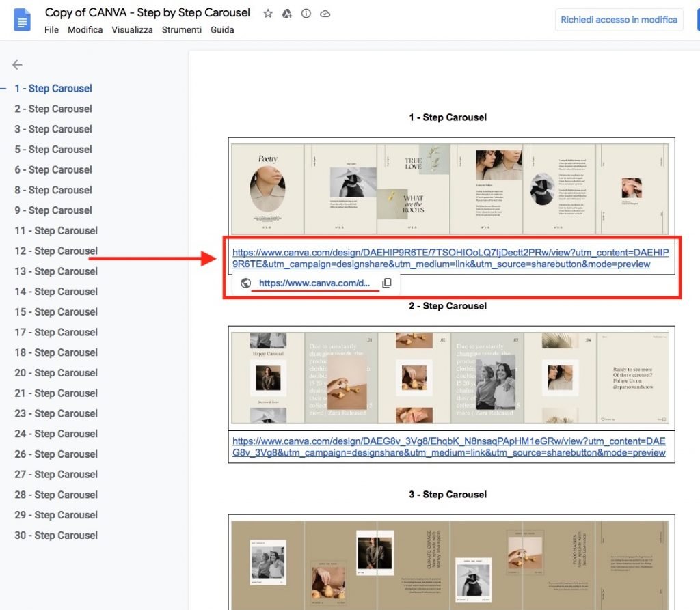Collapse outline with the back arrow
The height and width of the screenshot is (610, 700).
click(x=17, y=65)
